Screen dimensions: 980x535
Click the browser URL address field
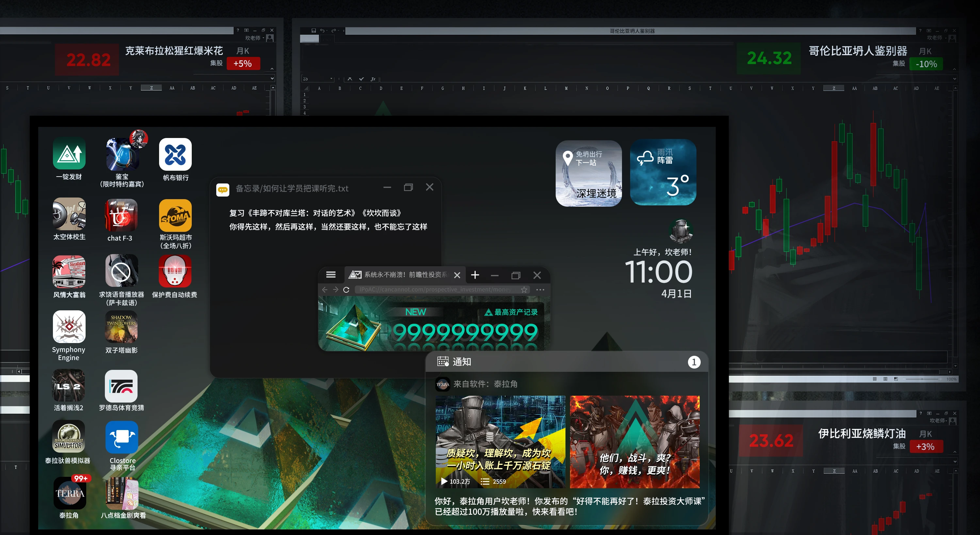click(x=435, y=290)
